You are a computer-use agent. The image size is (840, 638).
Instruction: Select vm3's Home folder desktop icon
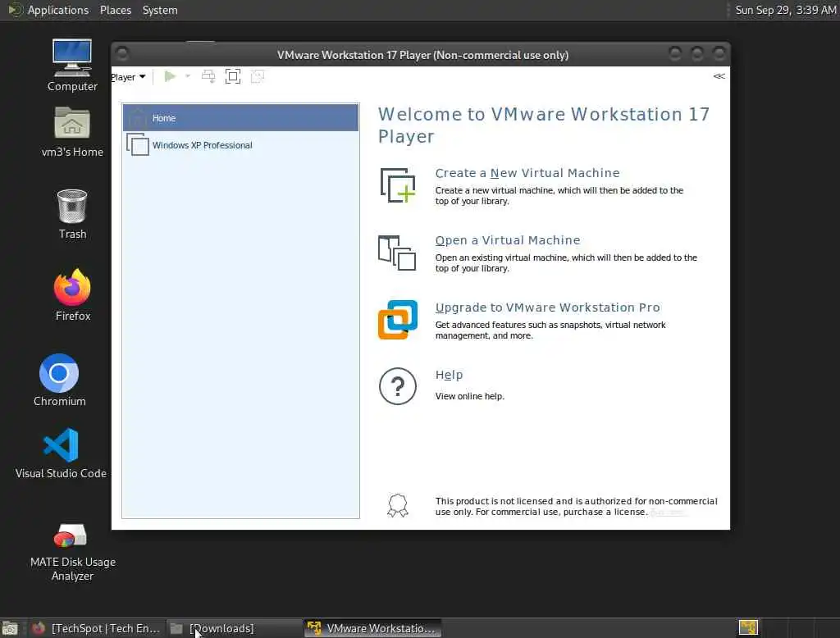pos(72,132)
